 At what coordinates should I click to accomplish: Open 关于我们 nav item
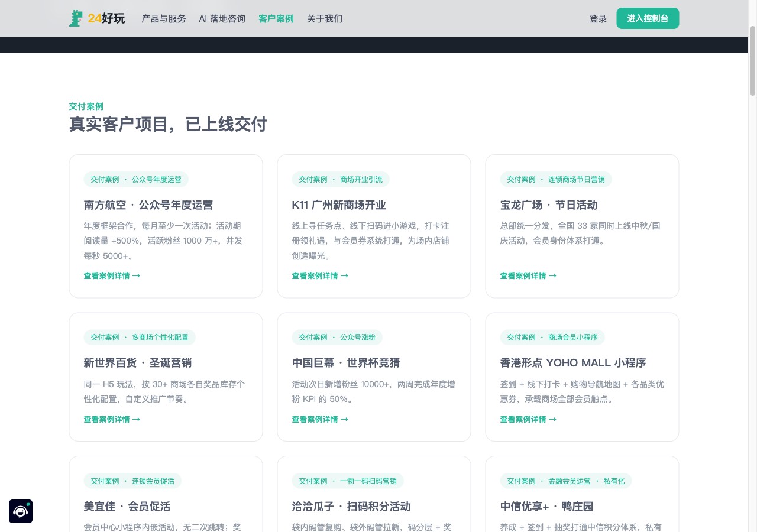click(x=324, y=19)
